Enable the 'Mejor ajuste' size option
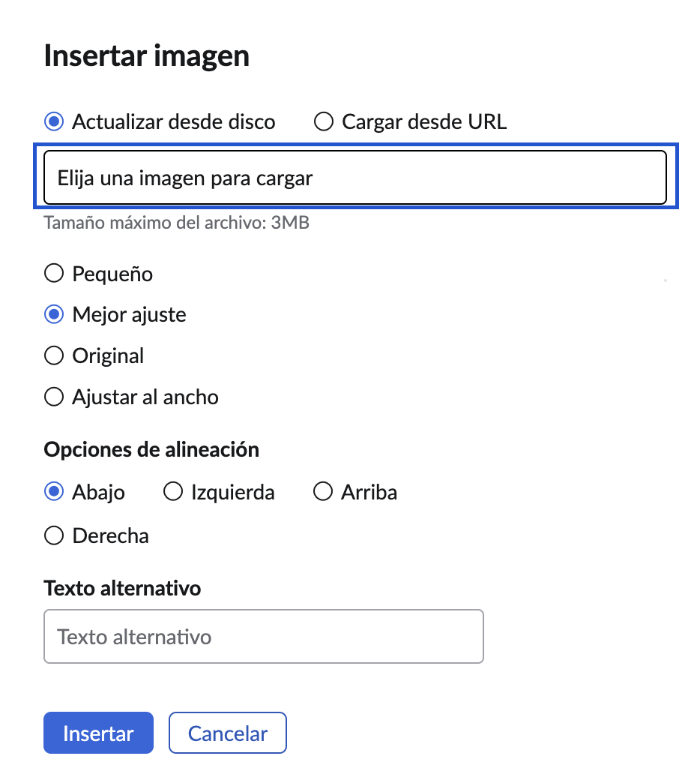Image resolution: width=700 pixels, height=771 pixels. click(54, 314)
